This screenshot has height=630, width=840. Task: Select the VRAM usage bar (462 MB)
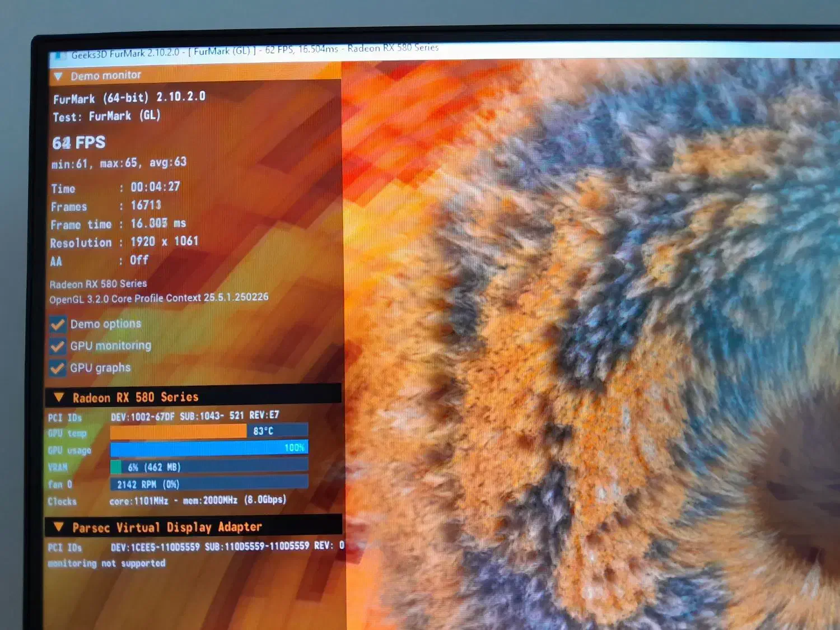(208, 466)
